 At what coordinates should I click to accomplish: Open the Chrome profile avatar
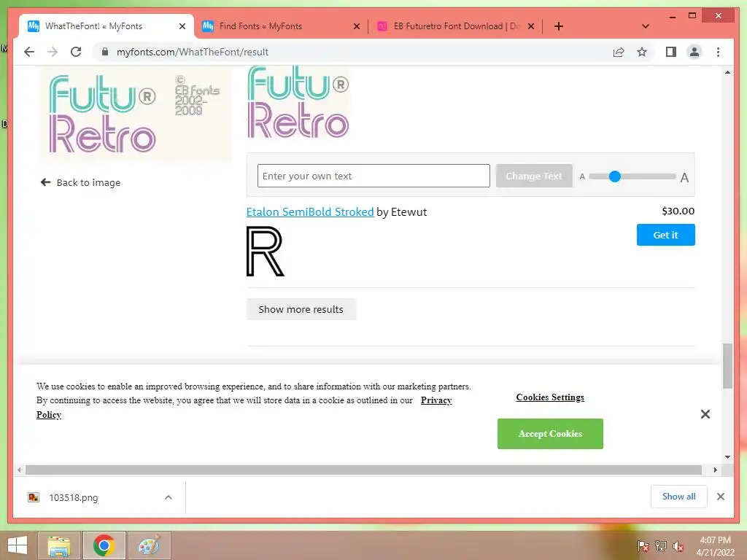pyautogui.click(x=694, y=52)
